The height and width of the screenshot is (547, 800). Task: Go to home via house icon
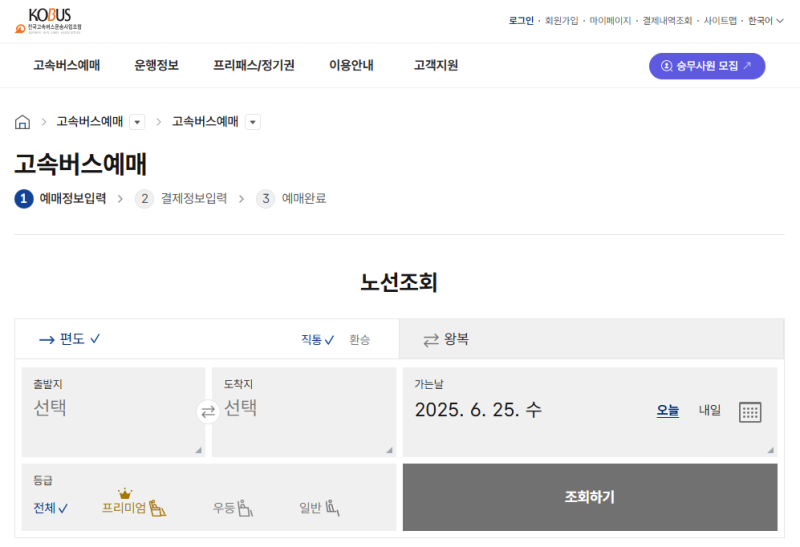[x=22, y=122]
